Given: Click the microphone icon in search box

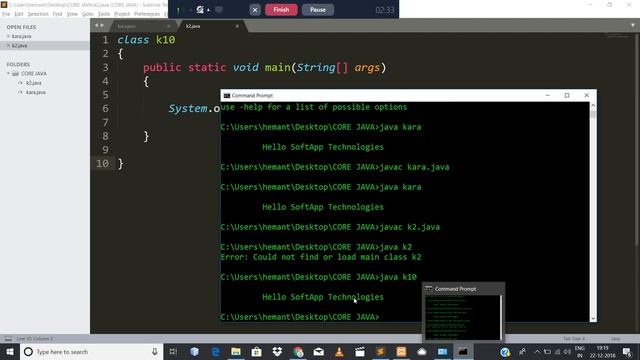Looking at the screenshot, I should click(155, 351).
